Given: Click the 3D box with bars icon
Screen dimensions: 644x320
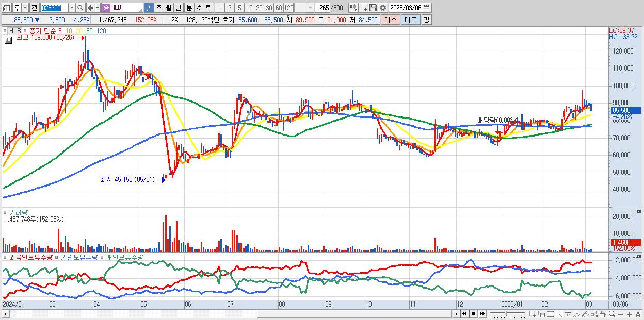Looking at the screenshot, I should click(x=594, y=314).
